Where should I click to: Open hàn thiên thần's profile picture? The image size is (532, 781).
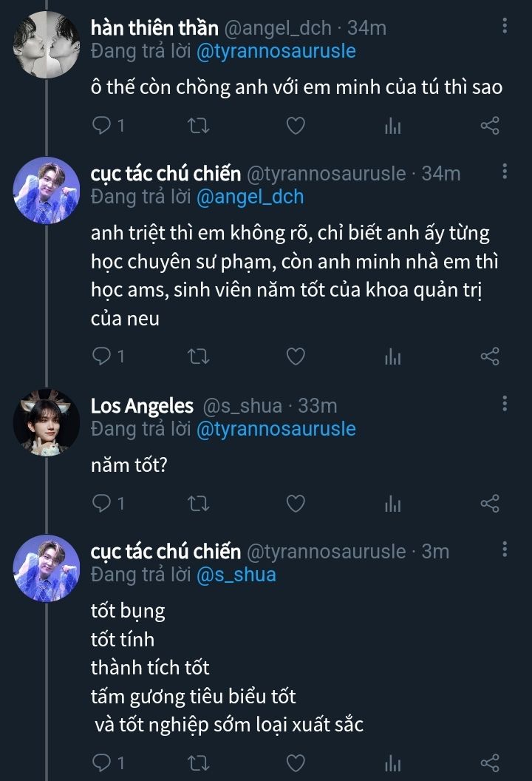[x=47, y=44]
